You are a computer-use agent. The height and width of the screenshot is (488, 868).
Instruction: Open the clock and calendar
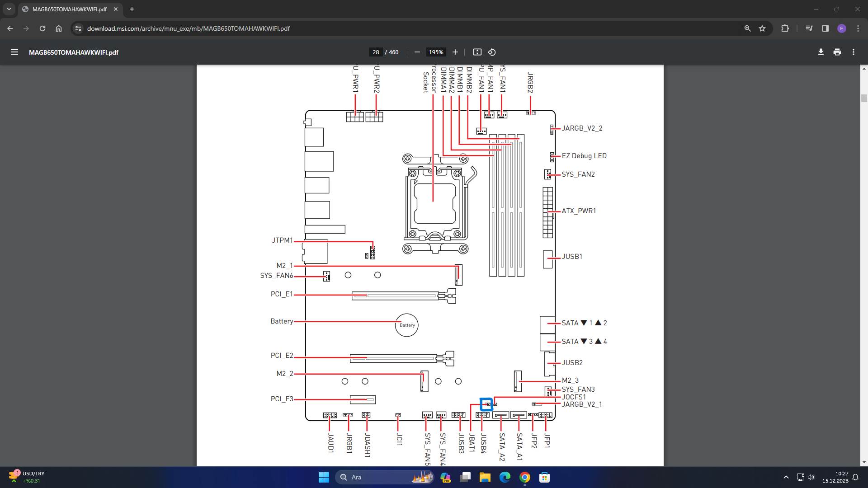(835, 477)
